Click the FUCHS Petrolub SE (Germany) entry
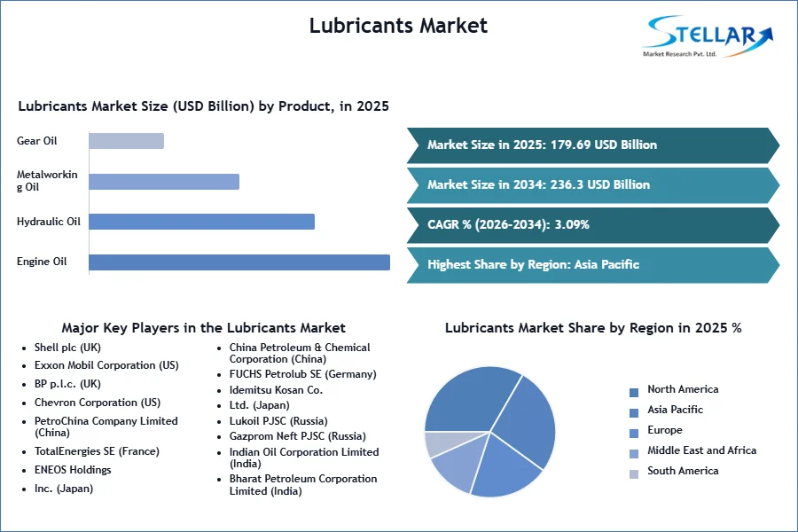This screenshot has width=798, height=532. 303,374
